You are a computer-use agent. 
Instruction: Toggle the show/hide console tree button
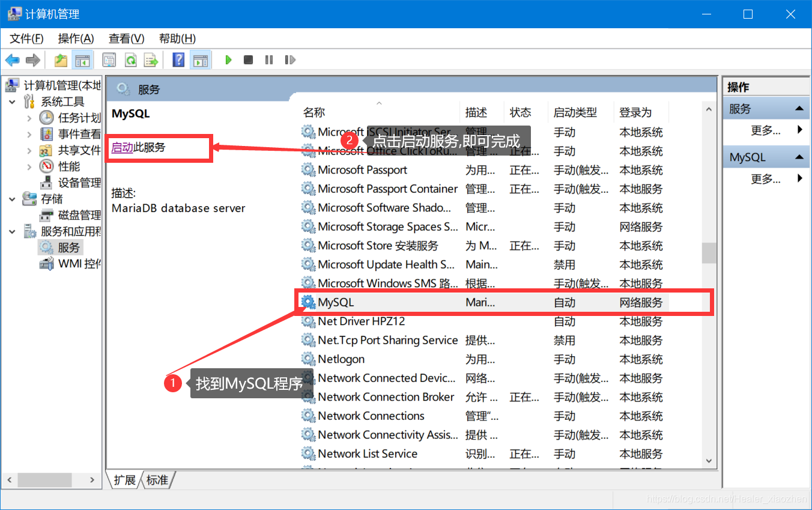click(82, 60)
